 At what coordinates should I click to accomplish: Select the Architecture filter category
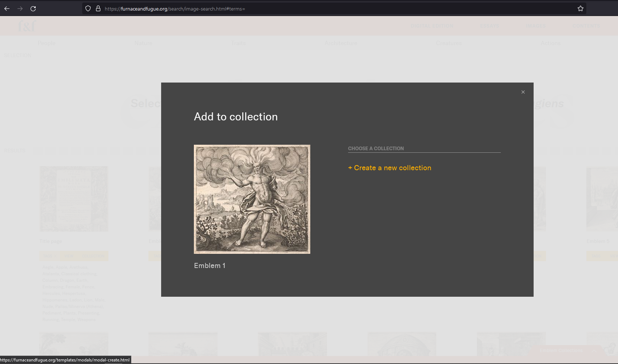coord(341,43)
